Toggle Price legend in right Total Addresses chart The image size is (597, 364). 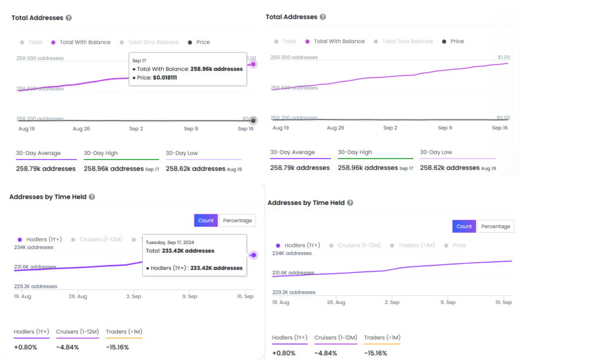tap(453, 41)
